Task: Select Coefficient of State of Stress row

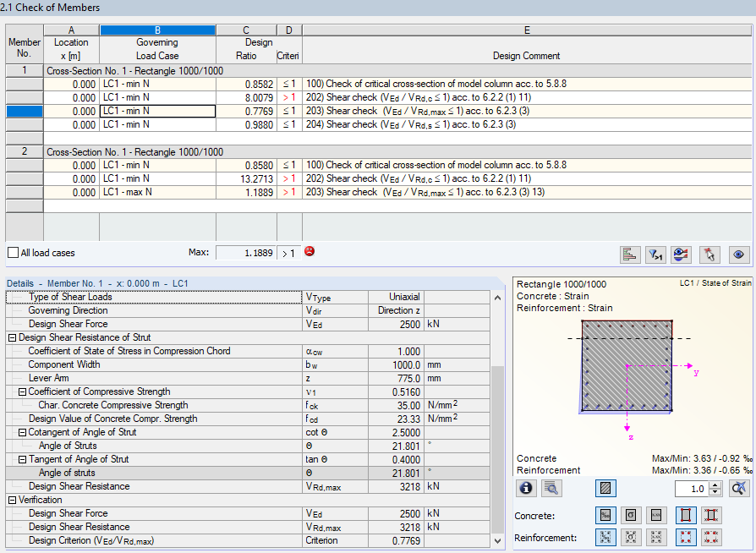Action: [248, 351]
